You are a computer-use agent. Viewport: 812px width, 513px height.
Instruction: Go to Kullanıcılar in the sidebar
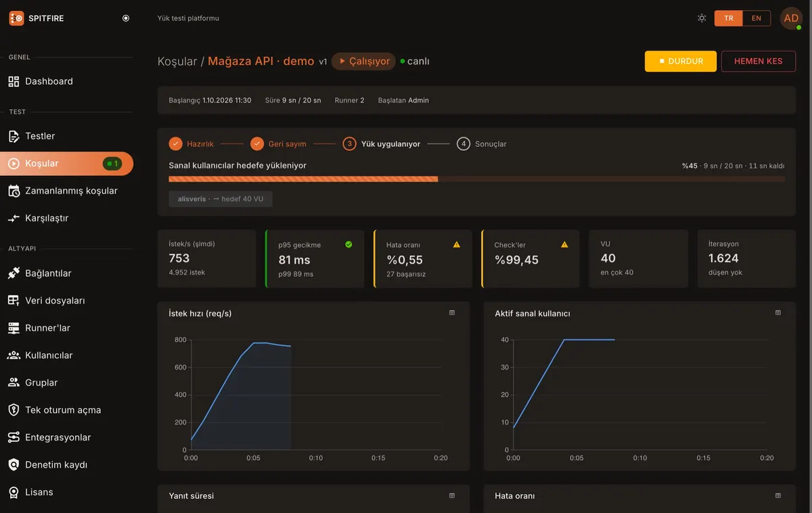click(x=66, y=355)
